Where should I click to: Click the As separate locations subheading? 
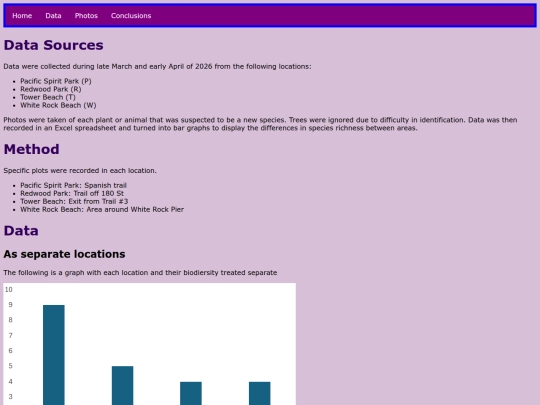tap(64, 254)
